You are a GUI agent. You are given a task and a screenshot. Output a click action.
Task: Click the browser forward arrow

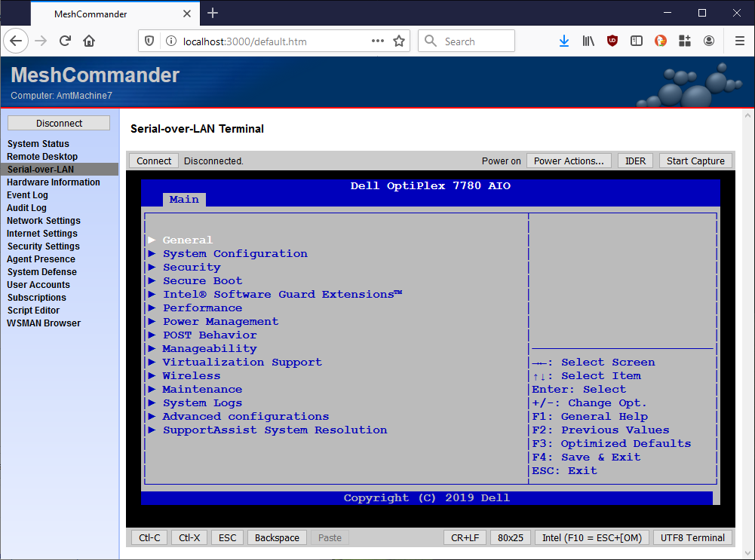point(41,41)
